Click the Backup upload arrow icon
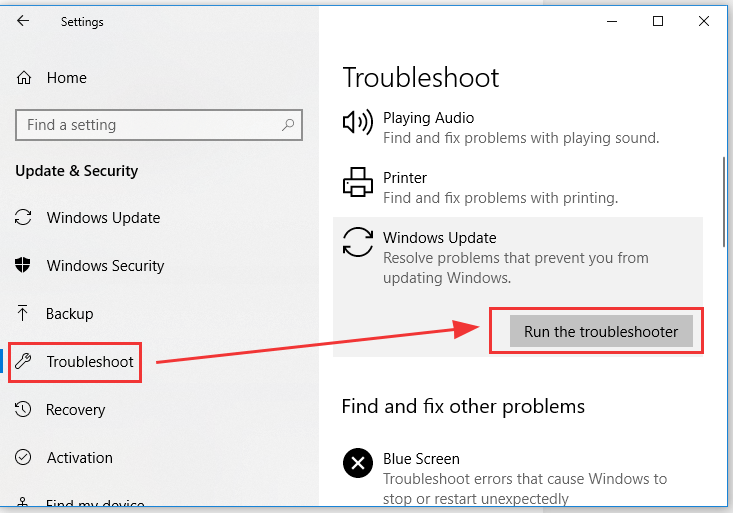This screenshot has height=513, width=733. [22, 313]
